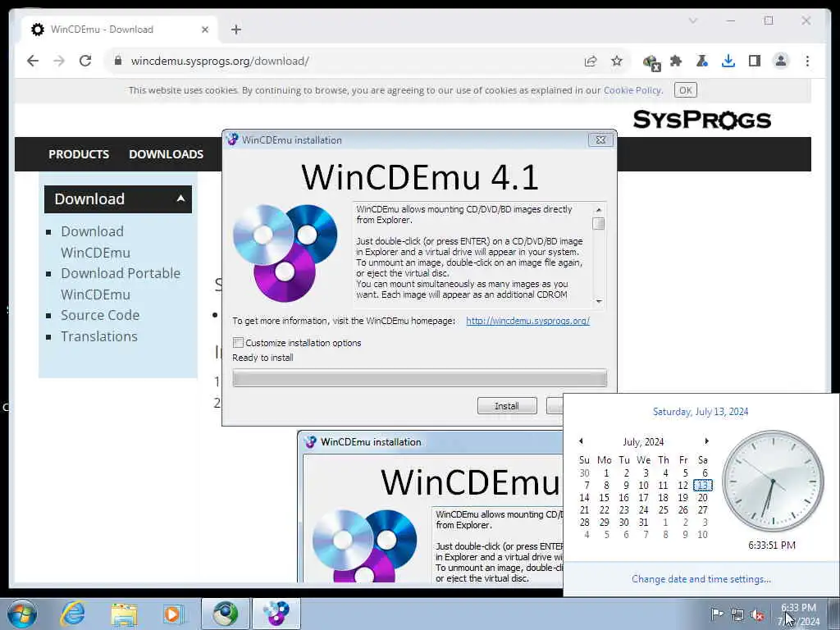This screenshot has width=840, height=630.
Task: Open the DOWNLOADS menu
Action: point(166,154)
